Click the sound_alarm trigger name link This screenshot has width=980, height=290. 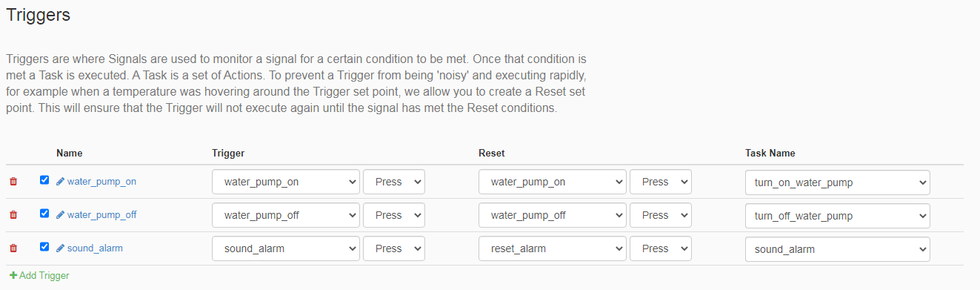click(x=95, y=248)
